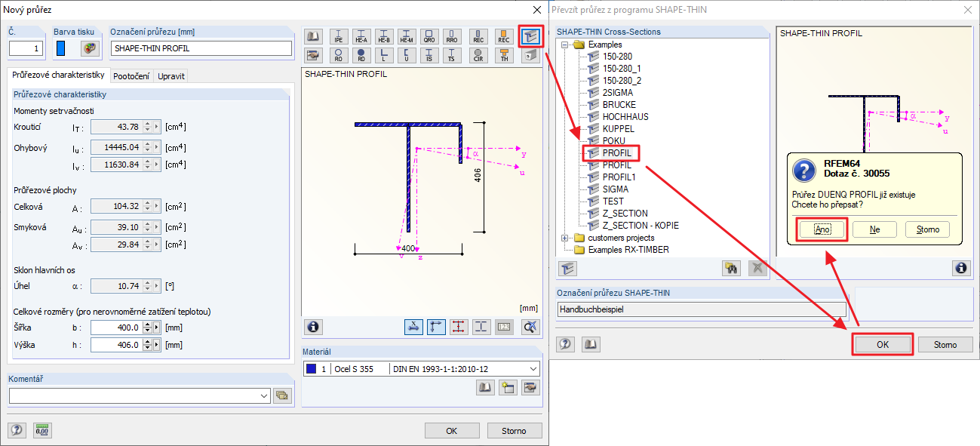Viewport: 980px width, 446px height.
Task: Select the RD round bar section
Action: (x=361, y=54)
